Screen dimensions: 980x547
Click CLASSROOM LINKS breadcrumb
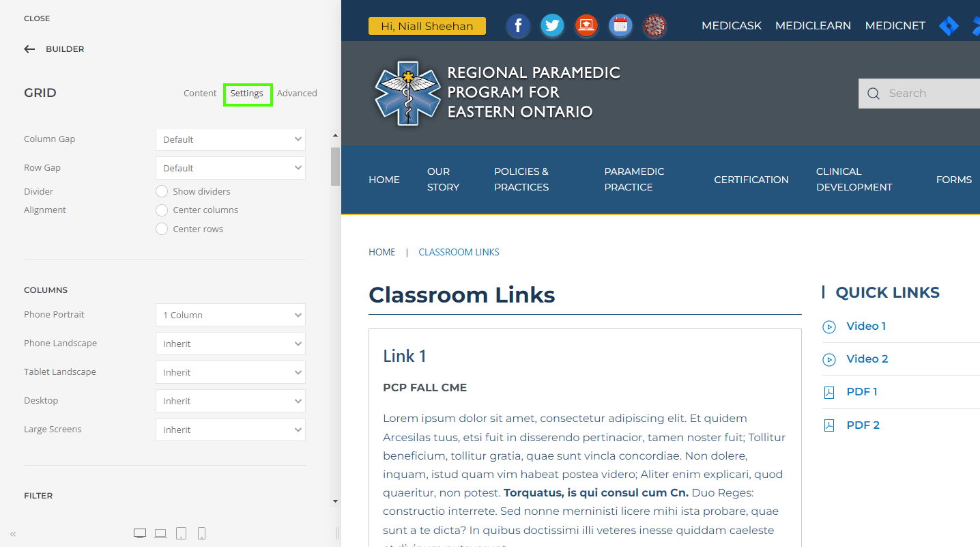coord(459,252)
